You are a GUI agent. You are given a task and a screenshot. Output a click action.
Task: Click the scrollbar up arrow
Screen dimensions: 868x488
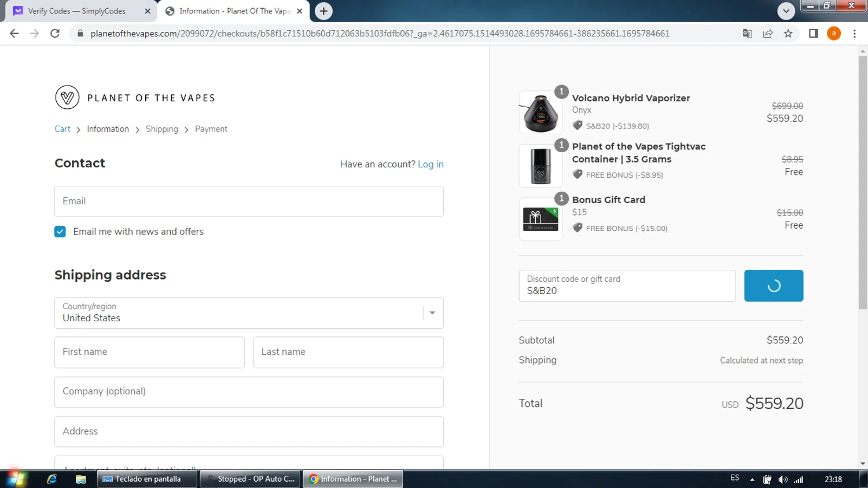(x=863, y=51)
